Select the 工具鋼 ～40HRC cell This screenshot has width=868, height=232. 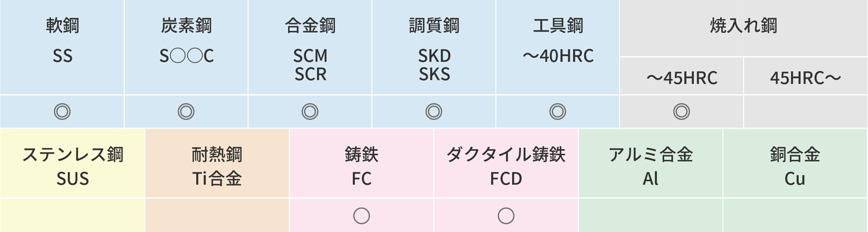tap(559, 47)
